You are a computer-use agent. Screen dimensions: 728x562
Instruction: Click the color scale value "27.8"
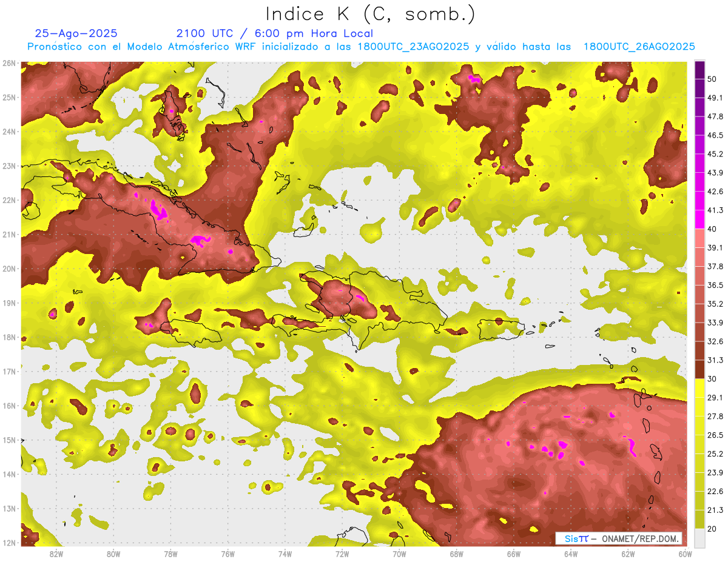[715, 416]
